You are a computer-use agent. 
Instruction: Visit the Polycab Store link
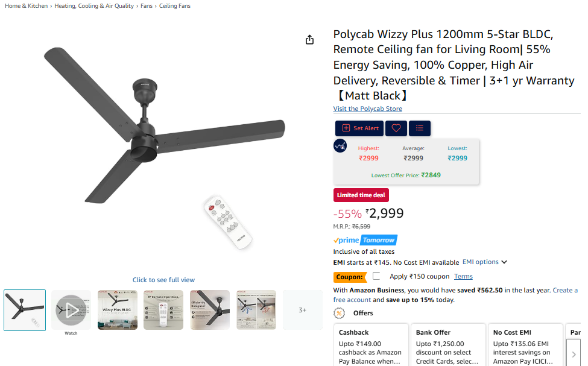click(x=367, y=109)
